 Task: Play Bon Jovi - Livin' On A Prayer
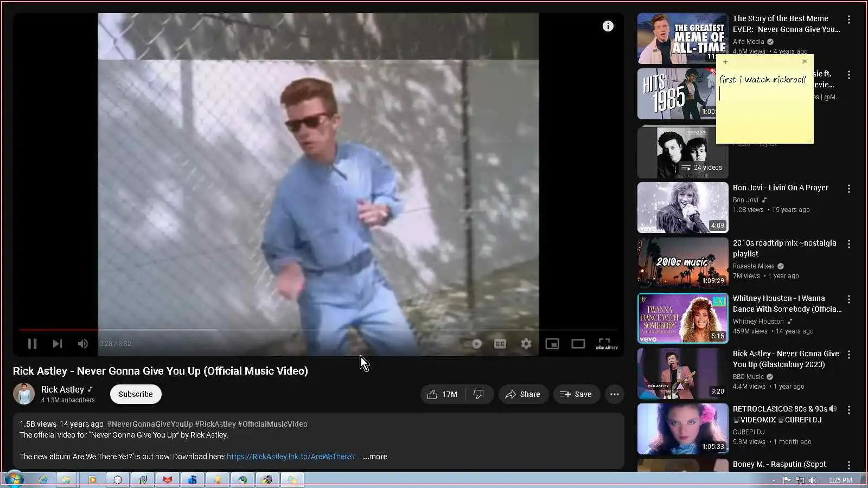[682, 208]
